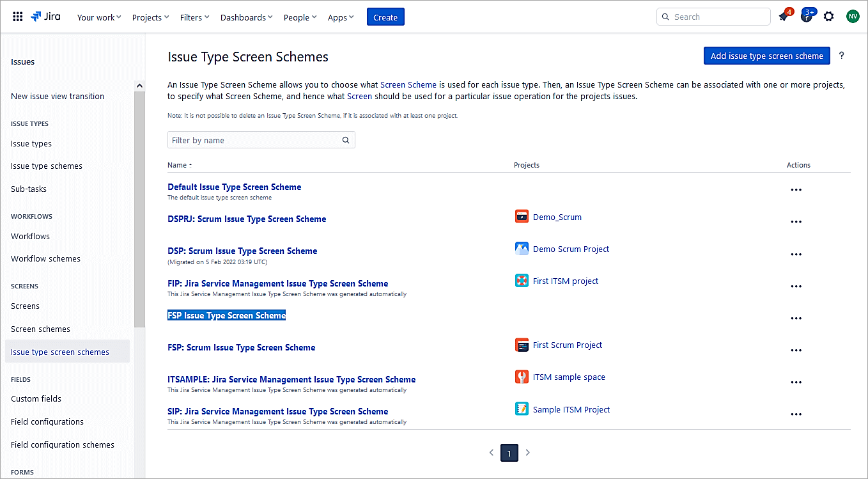The height and width of the screenshot is (479, 868).
Task: Open the help question-mark bubble in header
Action: click(805, 16)
